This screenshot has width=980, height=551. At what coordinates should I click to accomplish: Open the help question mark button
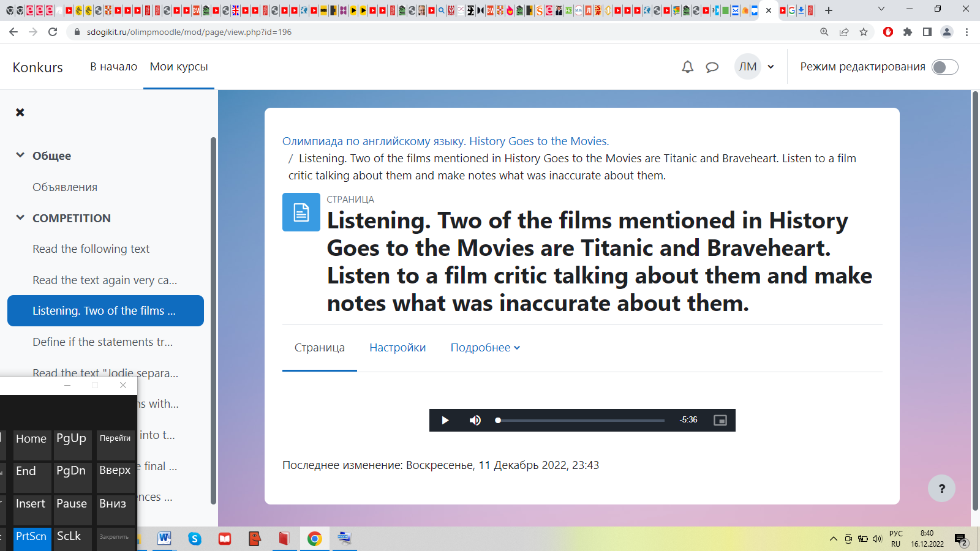942,489
